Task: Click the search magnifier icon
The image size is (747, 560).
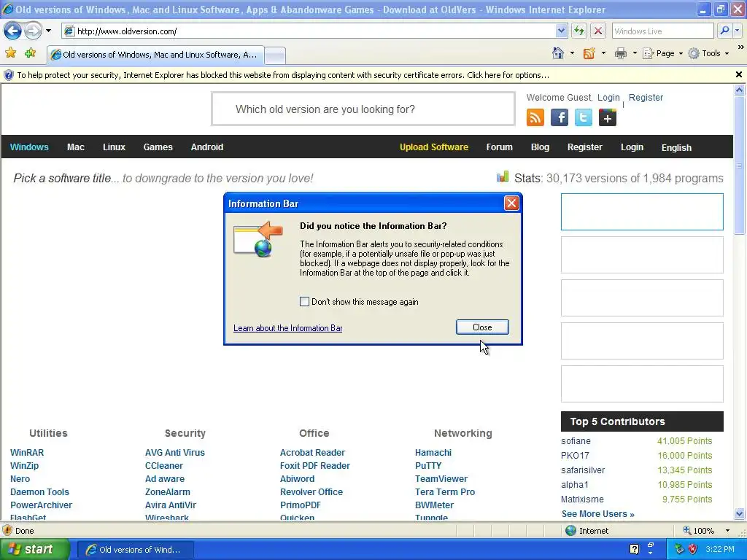Action: 724,31
